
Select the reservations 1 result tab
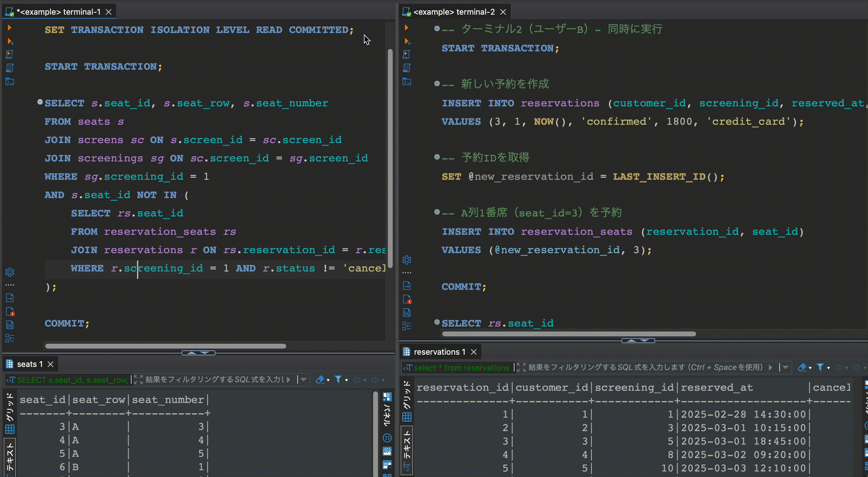(x=439, y=352)
